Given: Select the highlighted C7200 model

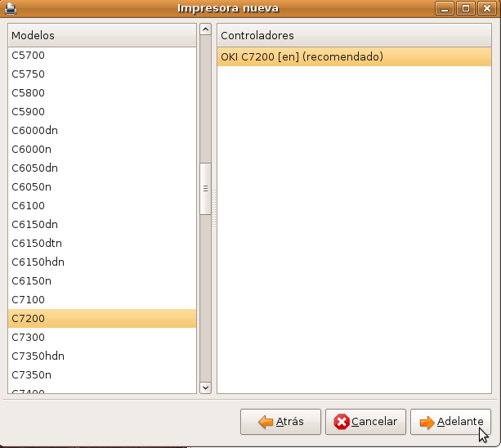Looking at the screenshot, I should point(102,319).
